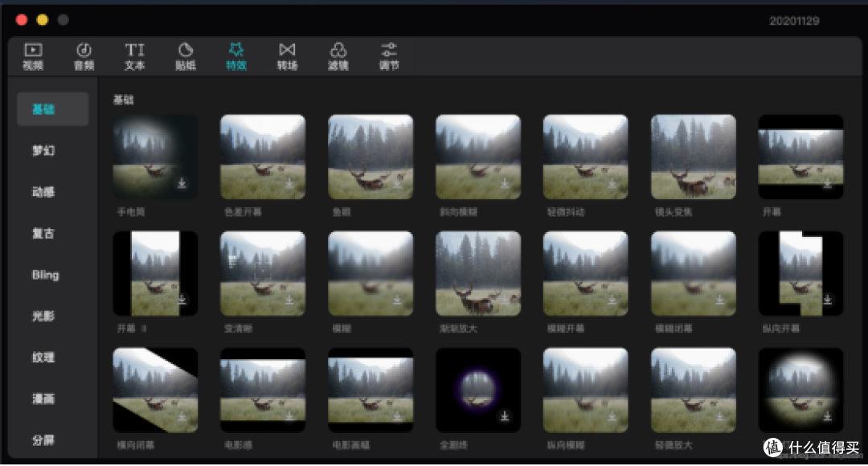Switch to the 复古 effects category
The height and width of the screenshot is (466, 868).
[x=43, y=234]
